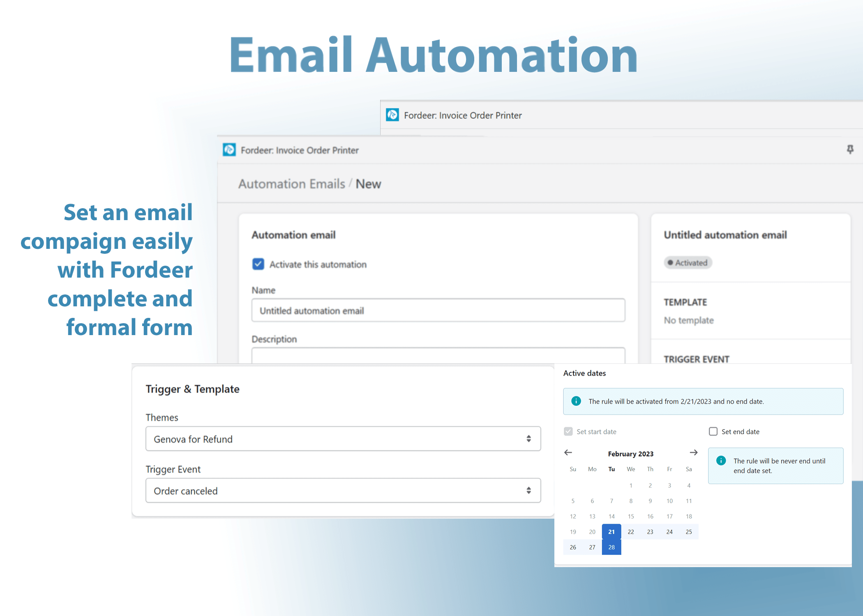Click disabled date February 7
The height and width of the screenshot is (616, 863).
click(611, 501)
